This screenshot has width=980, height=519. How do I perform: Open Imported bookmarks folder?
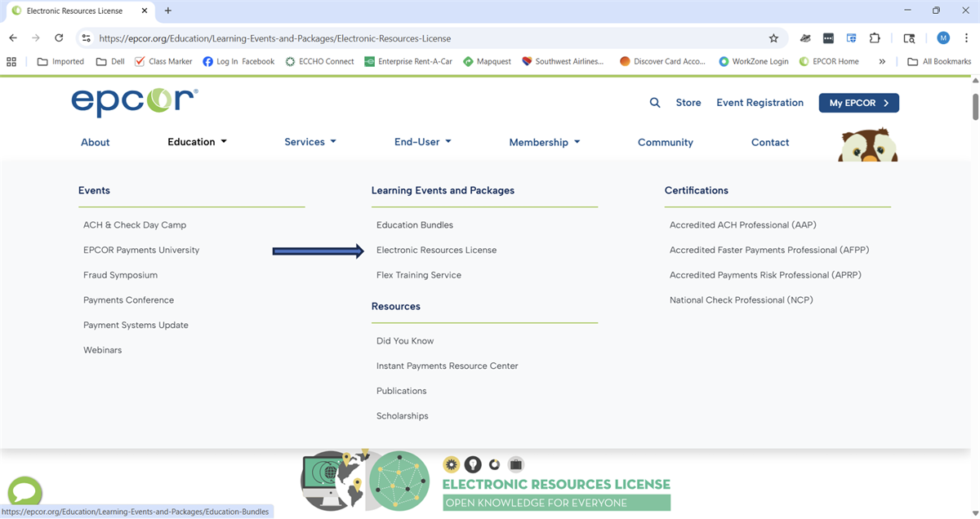60,61
